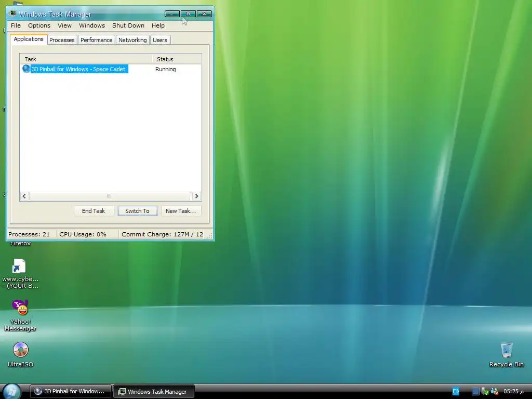
Task: Open the Start menu orb
Action: (12, 391)
